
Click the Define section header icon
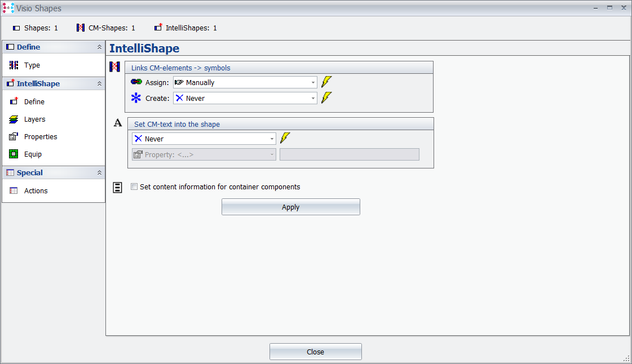tap(10, 47)
